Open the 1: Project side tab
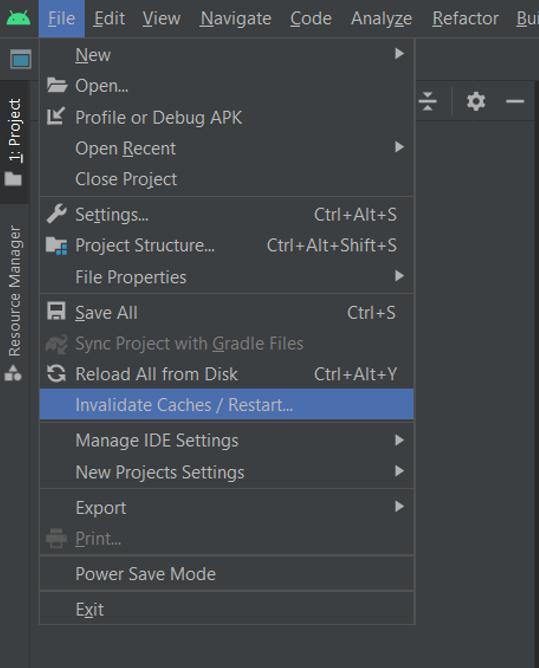 coord(14,143)
